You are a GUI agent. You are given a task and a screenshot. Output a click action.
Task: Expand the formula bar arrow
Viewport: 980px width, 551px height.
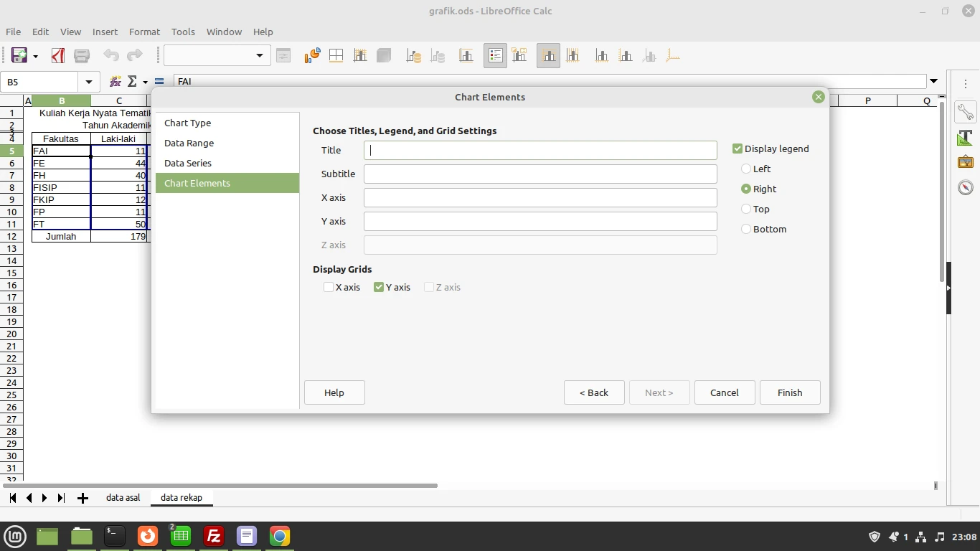933,81
